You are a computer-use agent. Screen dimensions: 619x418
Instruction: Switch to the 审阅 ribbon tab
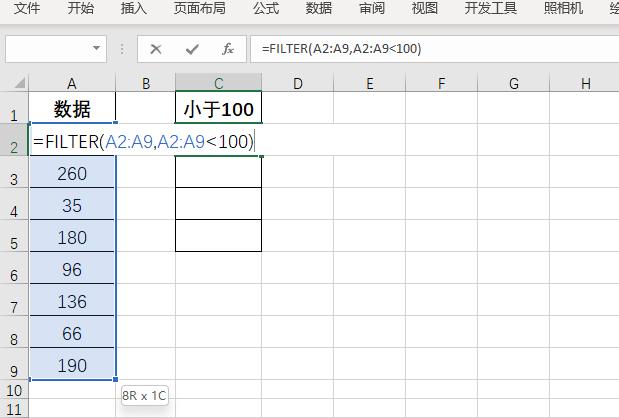(x=372, y=8)
